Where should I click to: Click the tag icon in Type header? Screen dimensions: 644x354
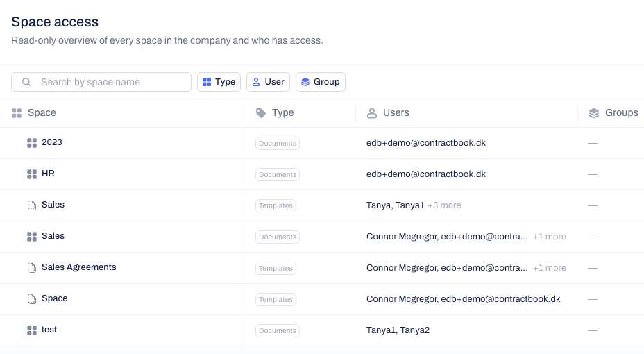pos(261,113)
